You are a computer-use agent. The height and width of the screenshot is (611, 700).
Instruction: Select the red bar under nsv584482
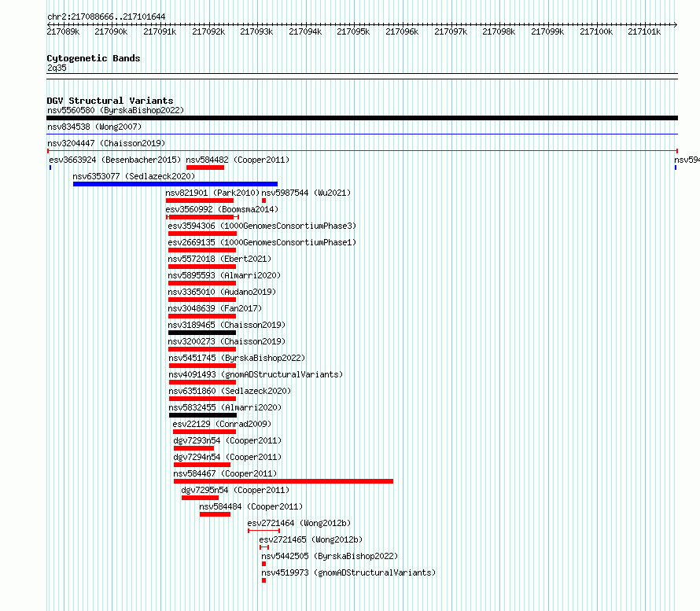point(205,167)
